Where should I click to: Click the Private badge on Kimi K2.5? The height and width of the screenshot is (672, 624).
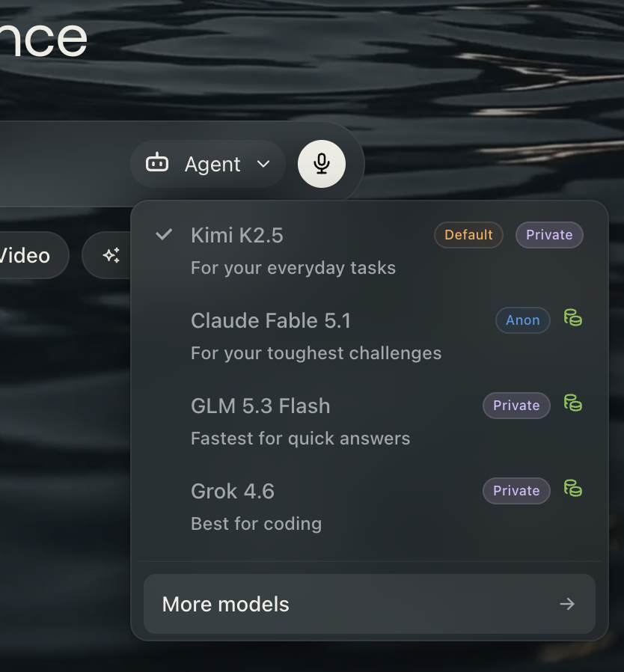pyautogui.click(x=549, y=235)
